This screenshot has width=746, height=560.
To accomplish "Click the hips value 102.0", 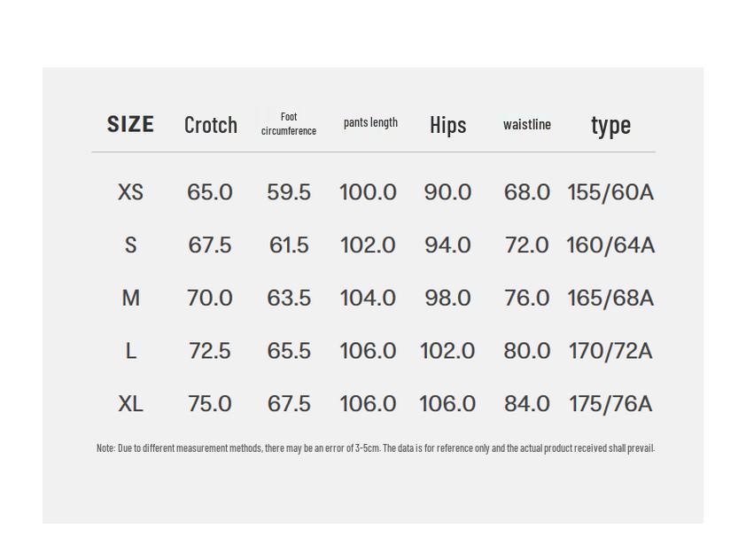I will 447,351.
